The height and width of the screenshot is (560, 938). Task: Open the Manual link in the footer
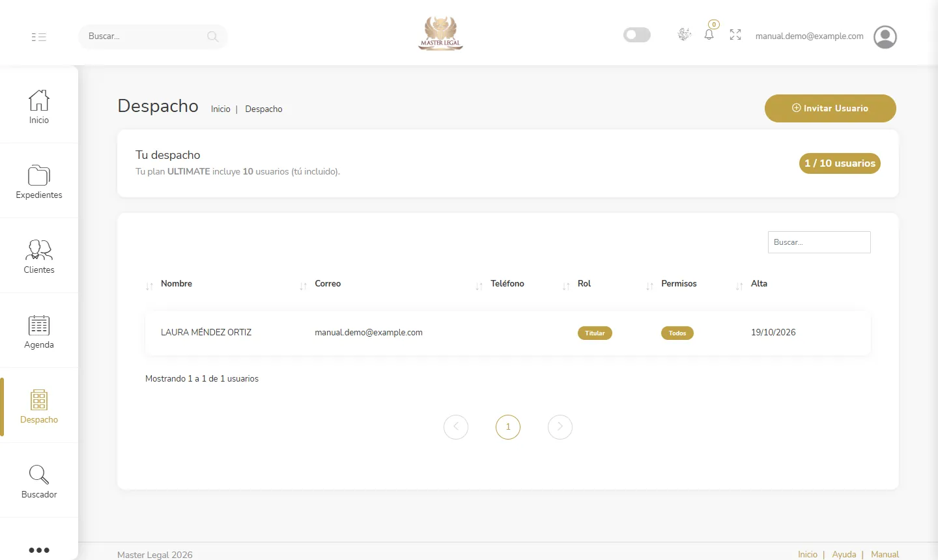[885, 554]
